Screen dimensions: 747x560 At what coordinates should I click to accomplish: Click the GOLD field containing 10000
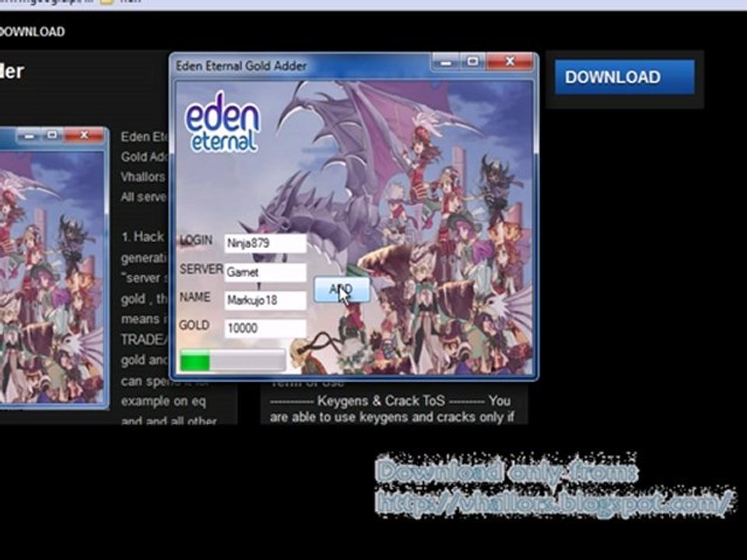tap(265, 328)
